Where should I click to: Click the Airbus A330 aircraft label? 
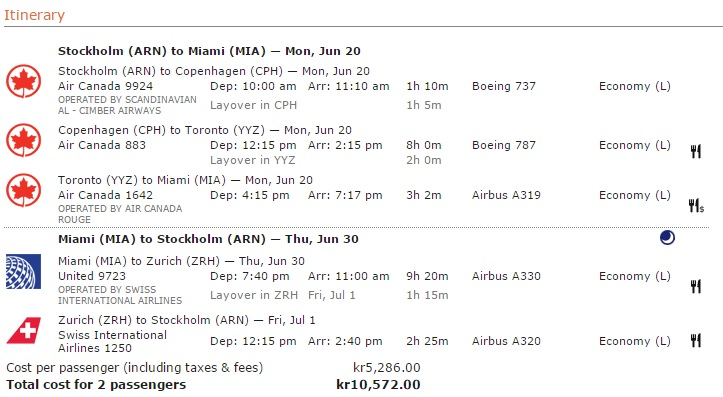[x=506, y=276]
